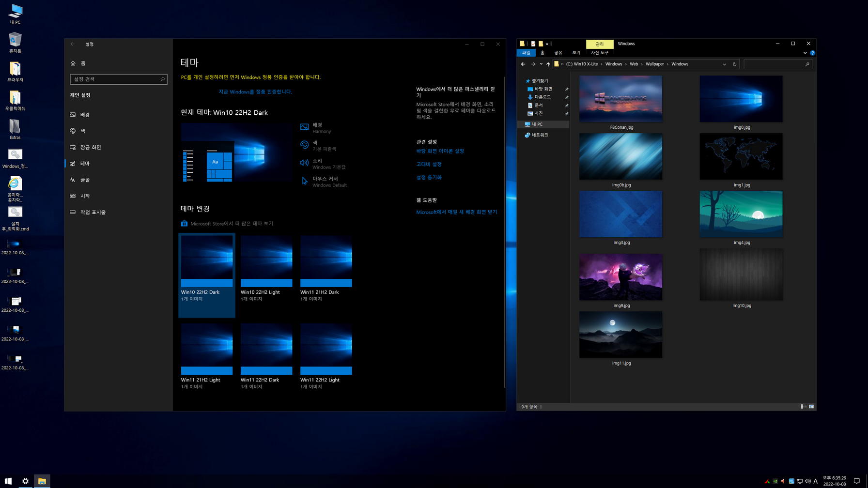
Task: Select the Win10 22H2 Dark theme
Action: 207,275
